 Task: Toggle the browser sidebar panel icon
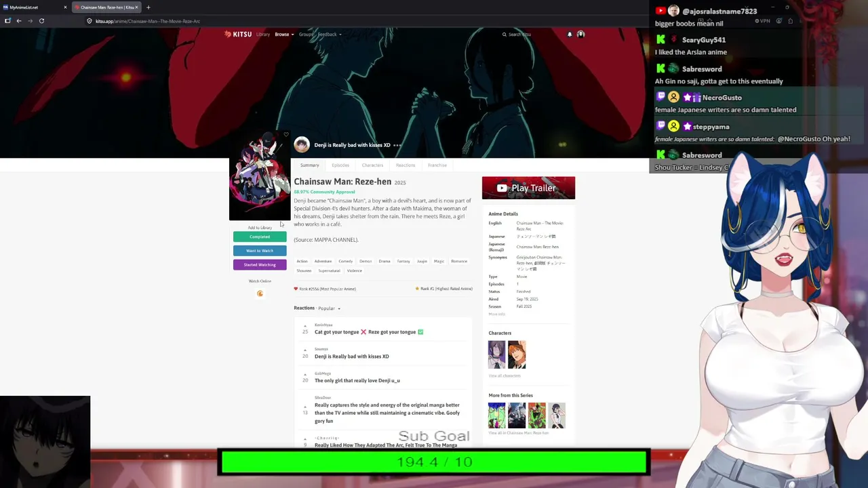pos(7,21)
